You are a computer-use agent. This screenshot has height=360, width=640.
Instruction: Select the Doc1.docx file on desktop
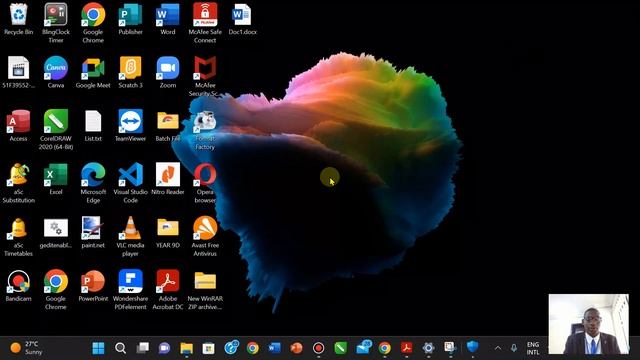click(x=242, y=20)
